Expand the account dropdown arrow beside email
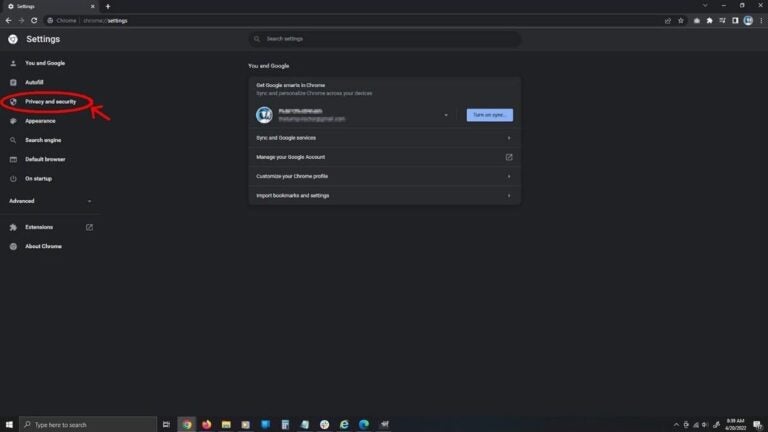768x432 pixels. tap(446, 115)
